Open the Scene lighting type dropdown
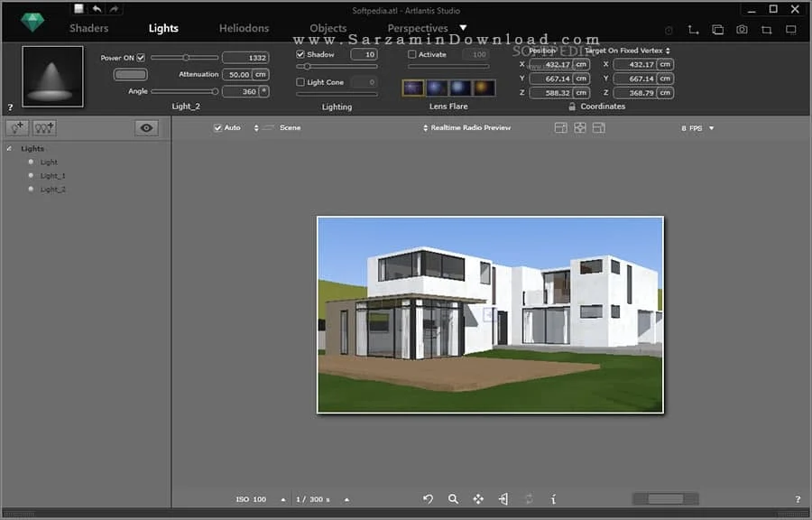The image size is (812, 520). pyautogui.click(x=278, y=127)
